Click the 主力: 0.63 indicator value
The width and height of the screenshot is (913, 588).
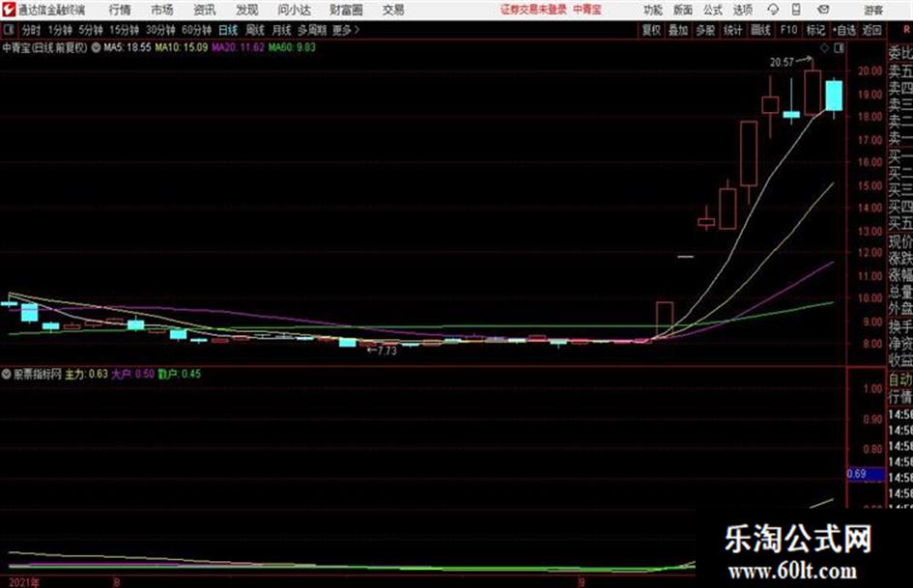pos(86,374)
